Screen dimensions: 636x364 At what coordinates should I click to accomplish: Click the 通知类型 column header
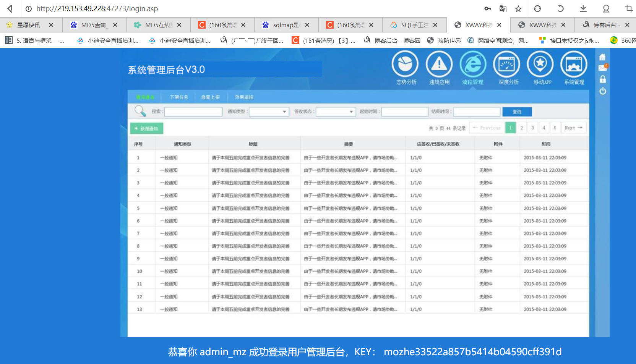tap(182, 144)
